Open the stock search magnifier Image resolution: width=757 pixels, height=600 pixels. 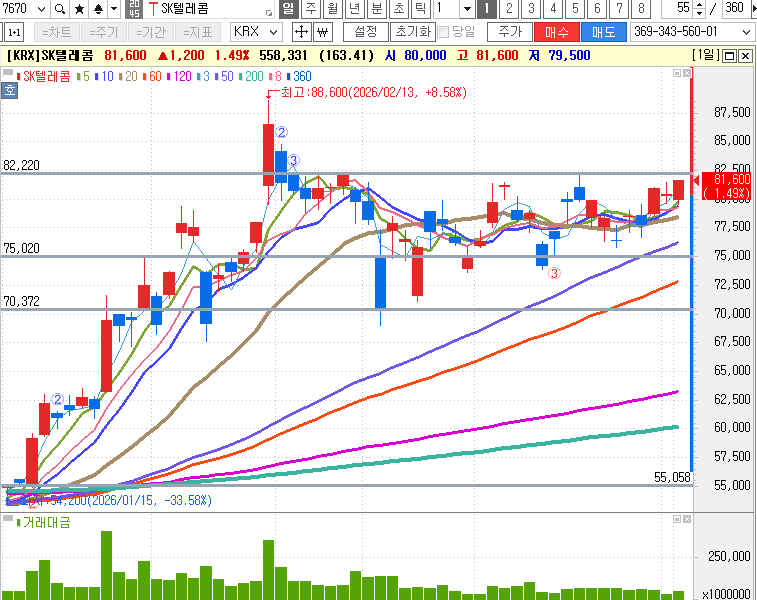(59, 9)
